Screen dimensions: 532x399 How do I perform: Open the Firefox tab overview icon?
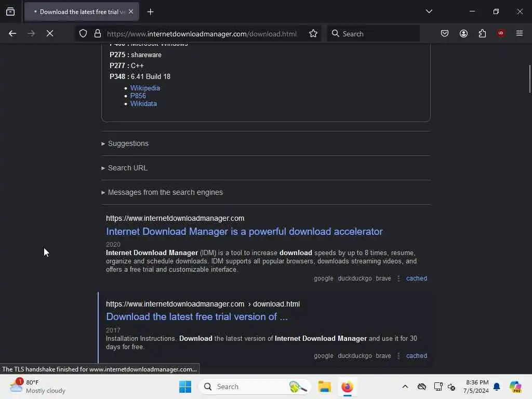click(10, 12)
